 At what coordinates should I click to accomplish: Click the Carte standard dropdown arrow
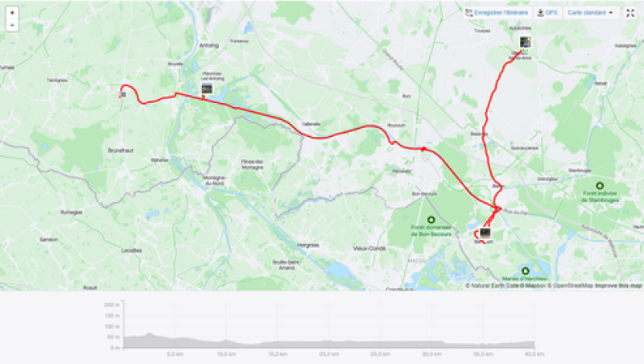611,13
